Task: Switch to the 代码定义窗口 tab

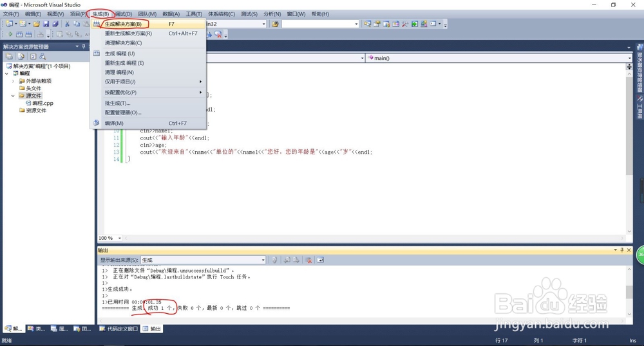Action: [x=118, y=329]
